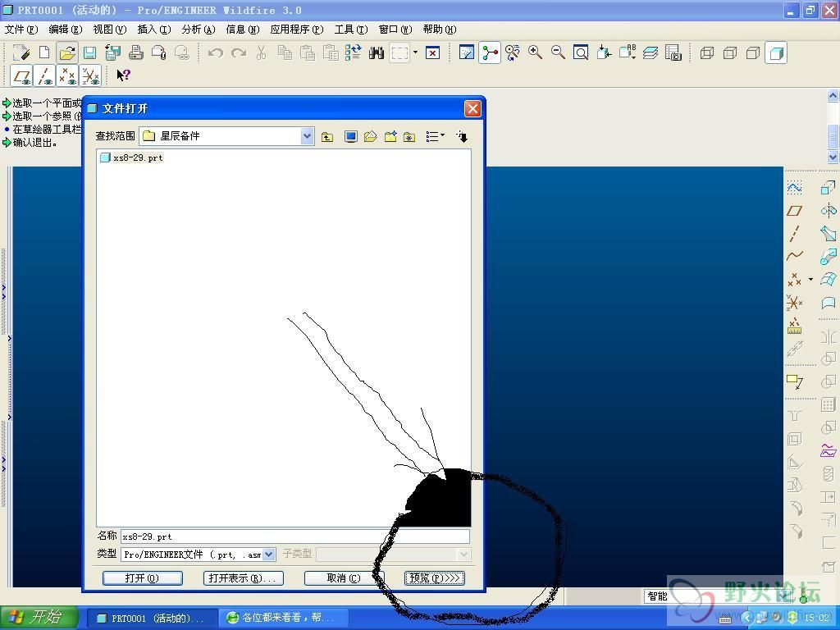Click the Undo arrow icon
The image size is (840, 630).
(x=216, y=52)
